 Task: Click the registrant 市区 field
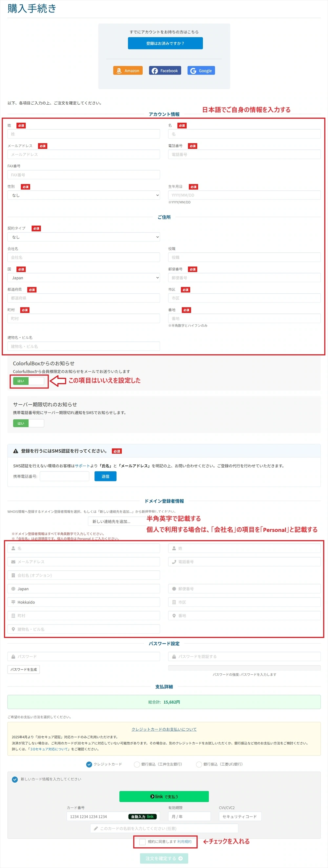(244, 602)
